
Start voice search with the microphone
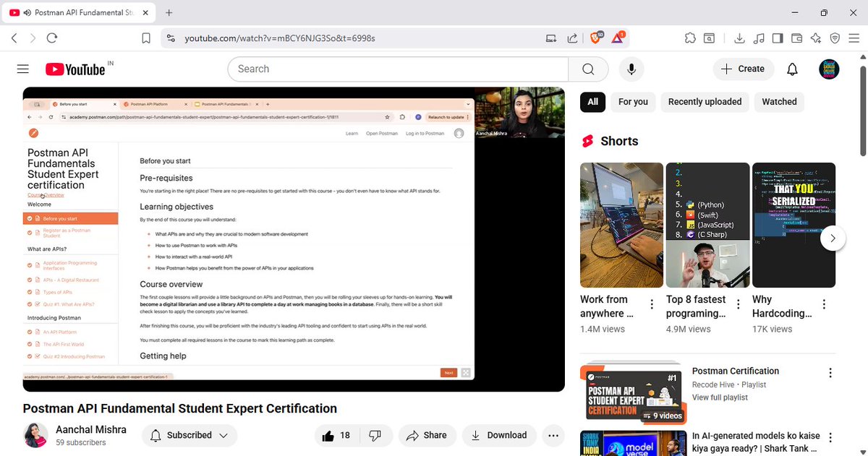pos(631,69)
